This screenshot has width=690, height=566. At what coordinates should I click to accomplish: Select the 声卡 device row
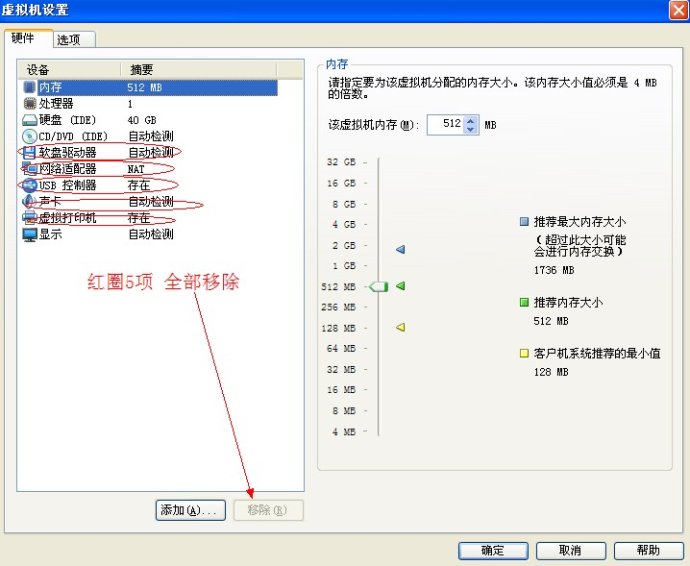(x=149, y=202)
